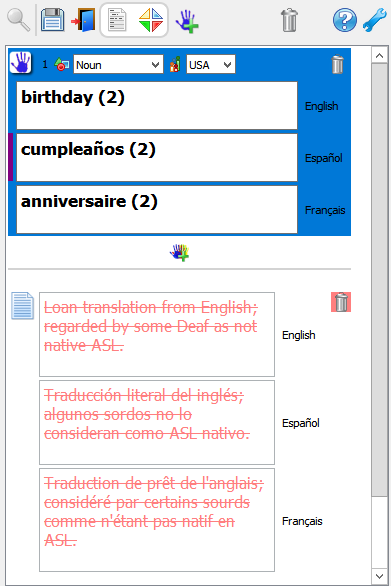Click the icon left of Noun dropdown
Screen dimensions: 391x586
pyautogui.click(x=62, y=65)
